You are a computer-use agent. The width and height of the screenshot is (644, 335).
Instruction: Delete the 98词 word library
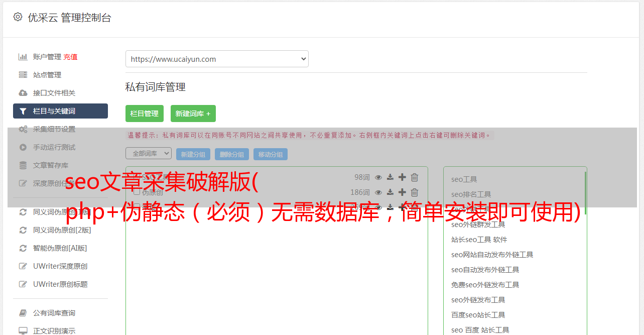[415, 177]
